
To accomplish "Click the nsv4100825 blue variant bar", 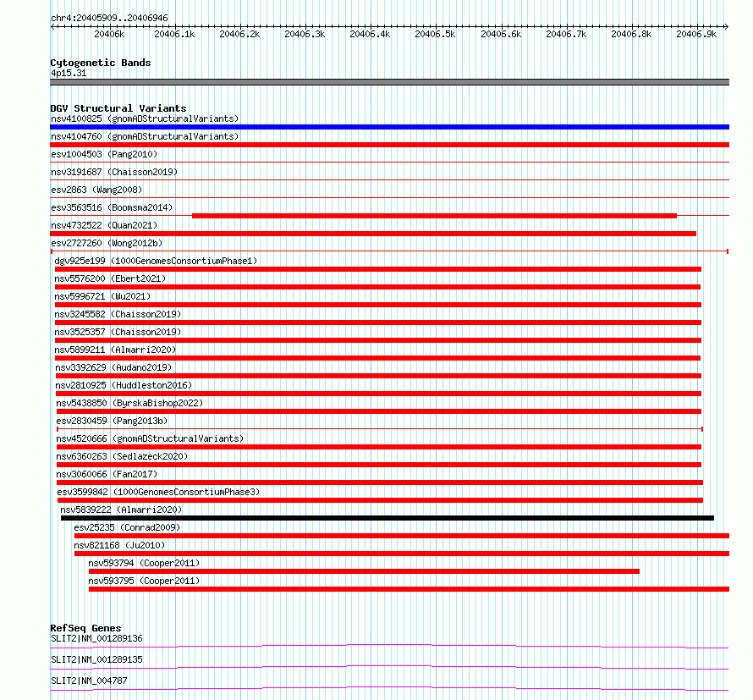I will [389, 127].
